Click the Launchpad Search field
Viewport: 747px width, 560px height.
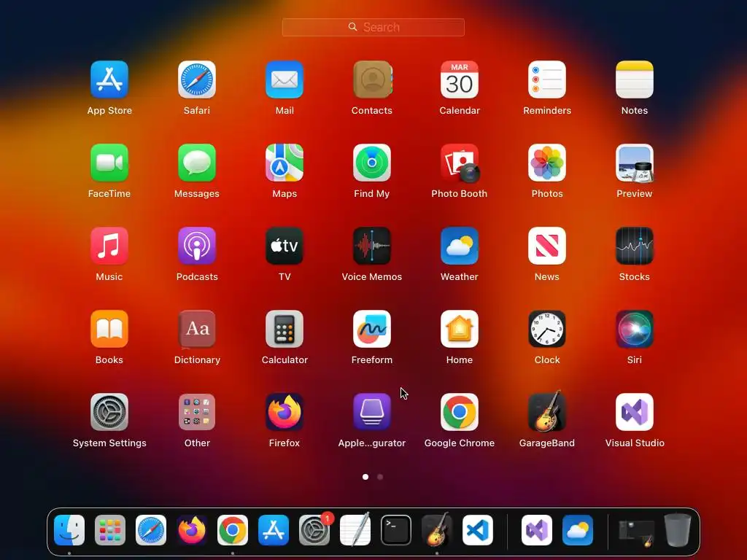(373, 27)
